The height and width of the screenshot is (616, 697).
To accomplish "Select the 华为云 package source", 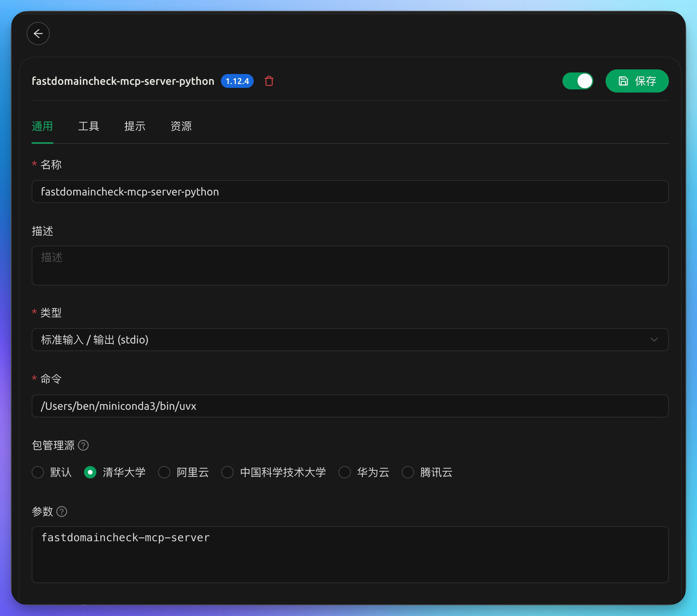I will [344, 472].
